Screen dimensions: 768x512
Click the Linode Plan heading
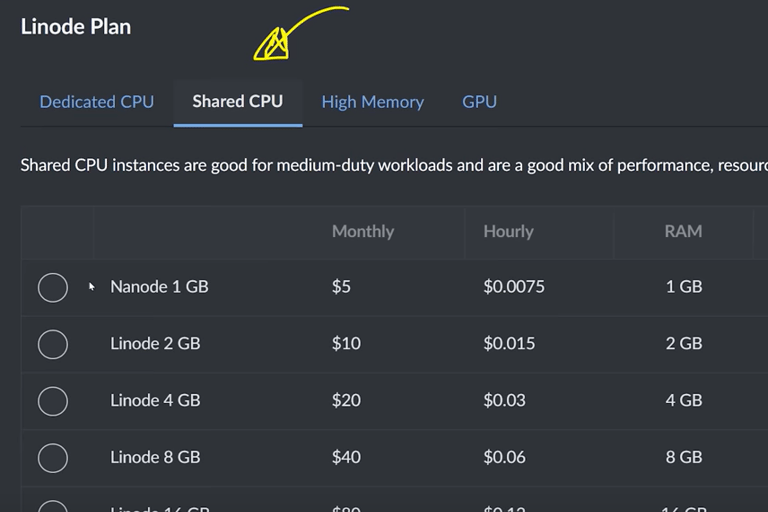76,27
